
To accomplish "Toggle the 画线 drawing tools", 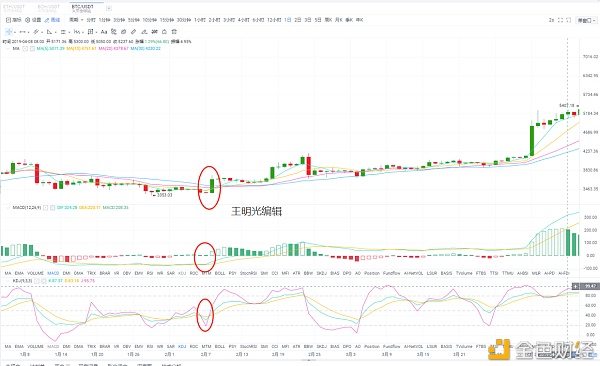I will click(52, 20).
